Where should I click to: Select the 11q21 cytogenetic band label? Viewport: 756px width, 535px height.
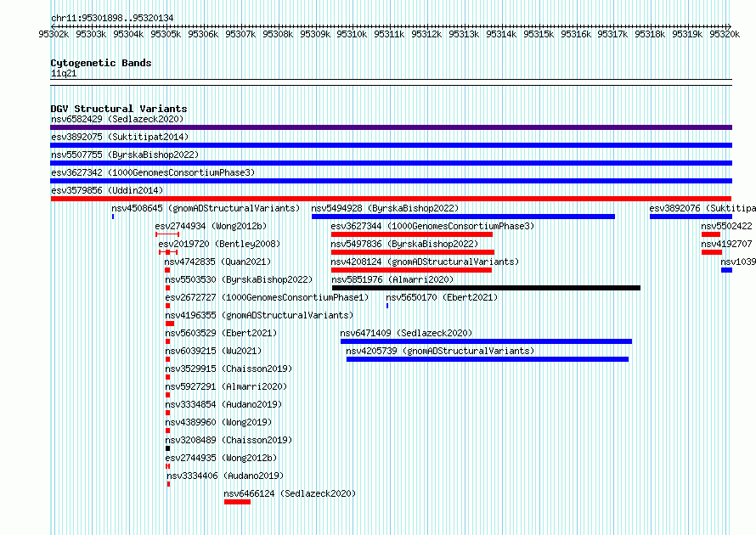pos(64,73)
